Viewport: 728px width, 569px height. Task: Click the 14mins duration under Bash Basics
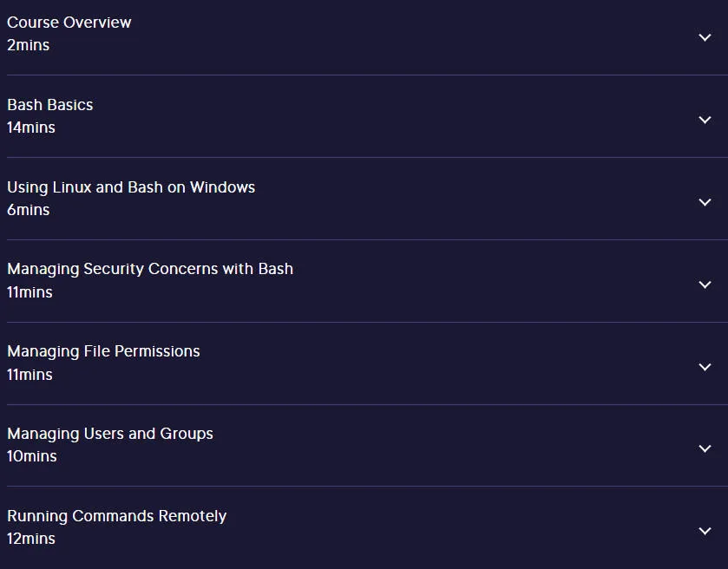point(31,128)
